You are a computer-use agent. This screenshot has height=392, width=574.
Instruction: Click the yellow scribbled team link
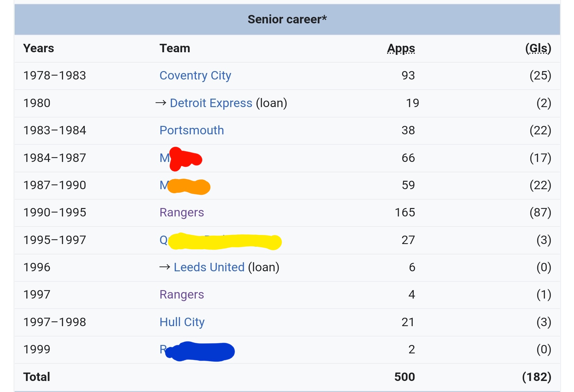tap(220, 241)
